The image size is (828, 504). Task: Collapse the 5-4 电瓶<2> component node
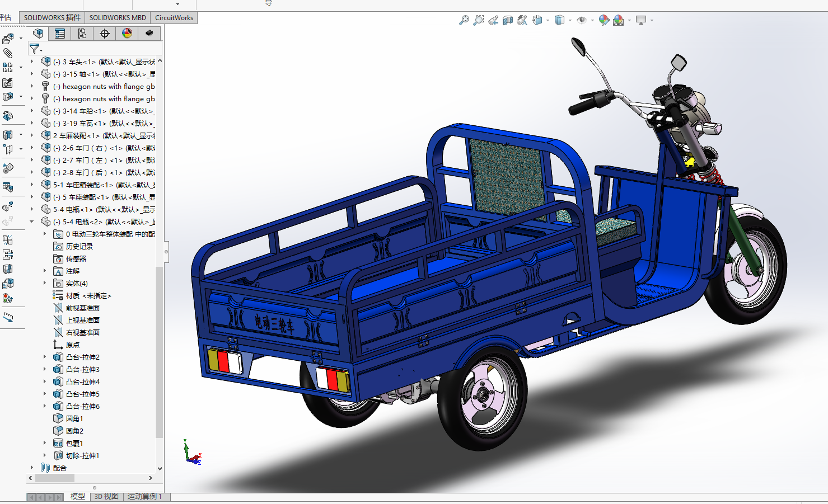pyautogui.click(x=32, y=222)
